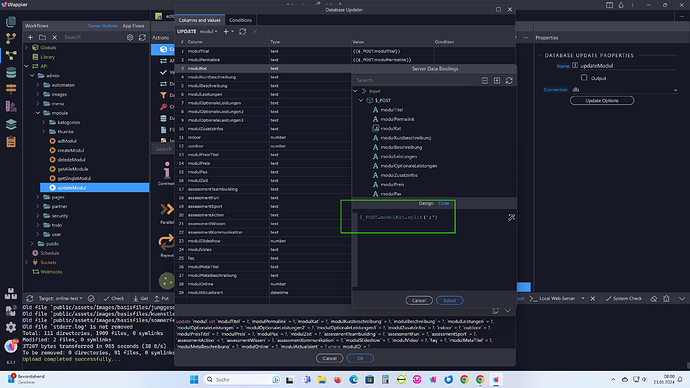Cancel the Database Updater dialog
Image resolution: width=690 pixels, height=388 pixels.
click(x=329, y=359)
